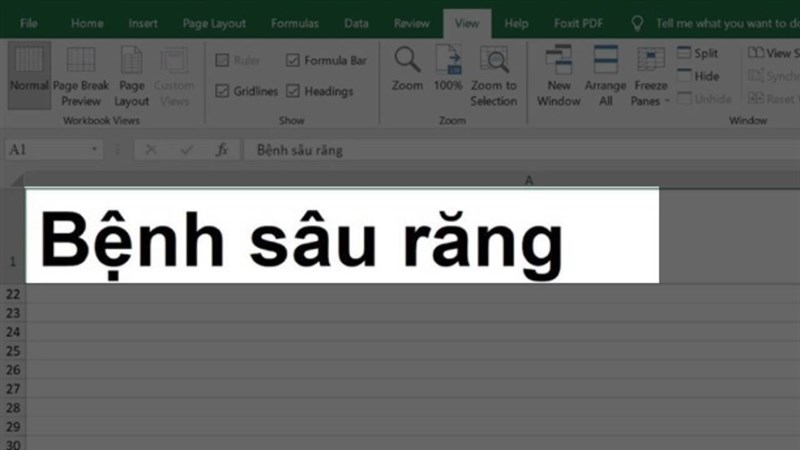The image size is (800, 450).
Task: Click the Name Box showing A1
Action: point(54,149)
